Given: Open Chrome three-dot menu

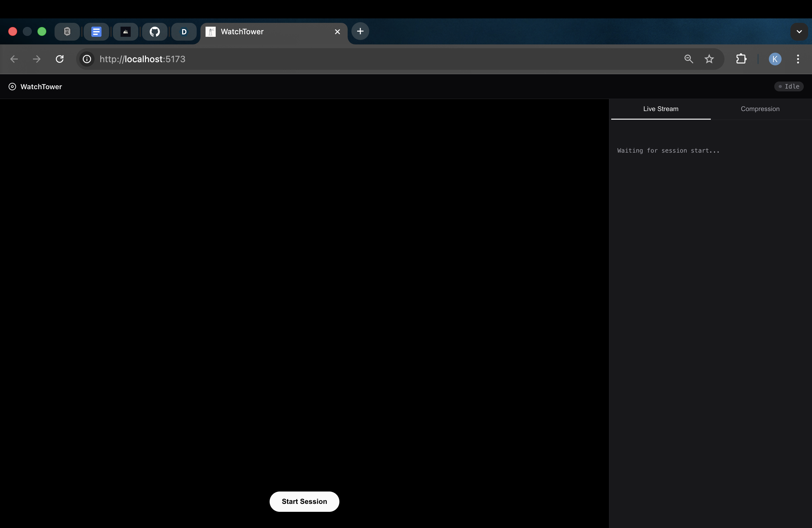Looking at the screenshot, I should [x=798, y=59].
